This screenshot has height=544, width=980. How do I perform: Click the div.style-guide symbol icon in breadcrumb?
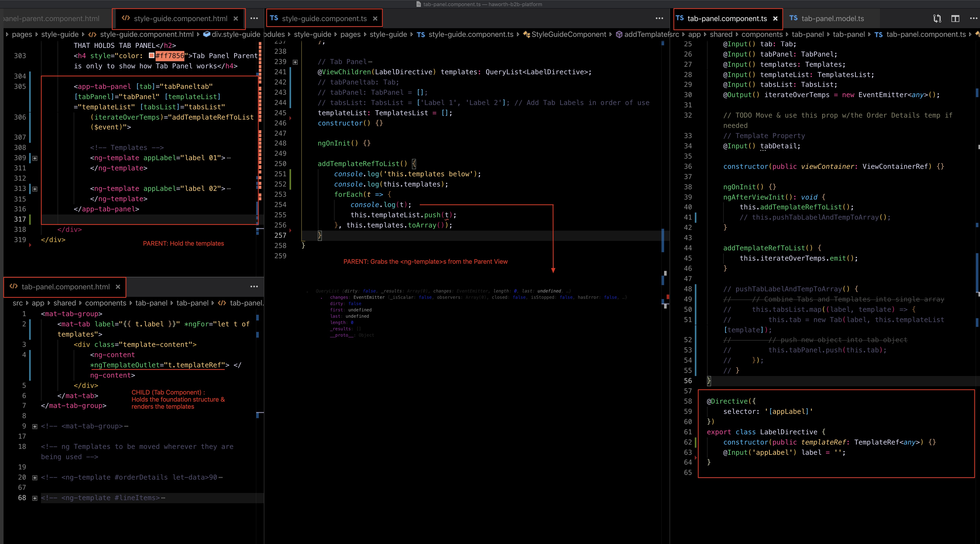click(x=207, y=34)
